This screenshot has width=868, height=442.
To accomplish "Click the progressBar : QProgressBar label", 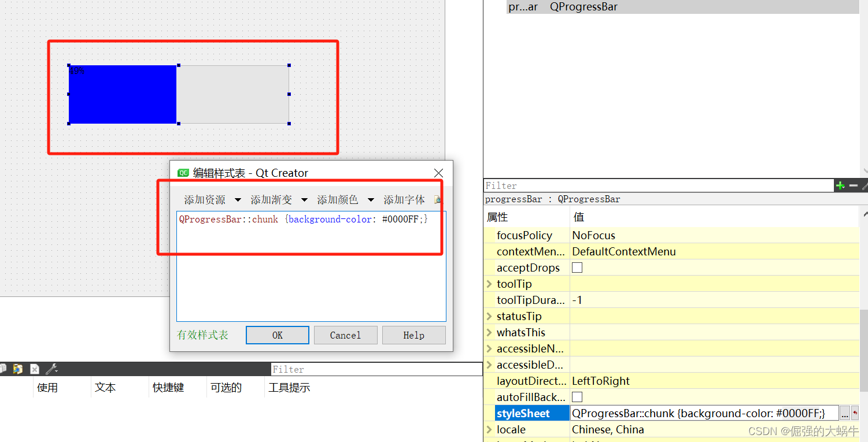I will 552,199.
